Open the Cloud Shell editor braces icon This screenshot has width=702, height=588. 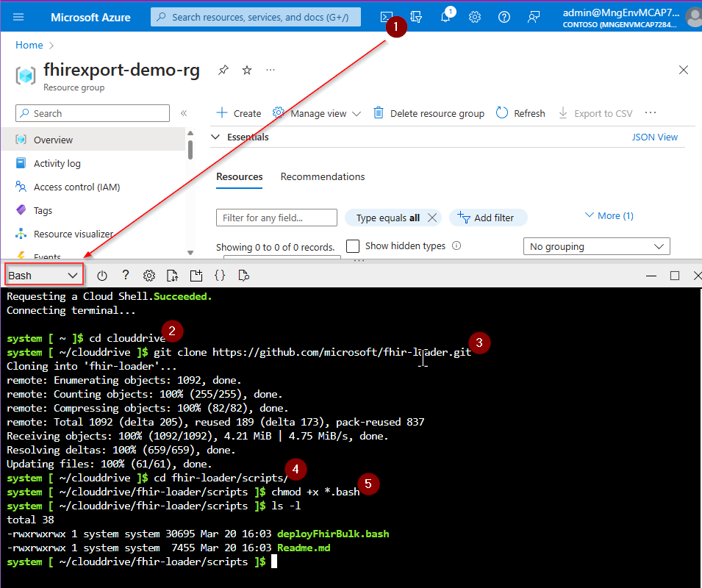(220, 276)
